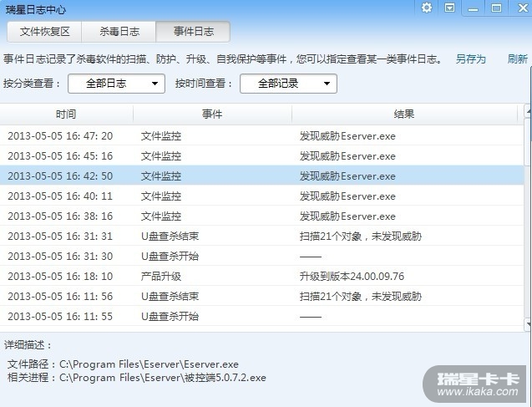Switch to the 杀毒日志 tab
This screenshot has width=532, height=407.
click(x=119, y=32)
